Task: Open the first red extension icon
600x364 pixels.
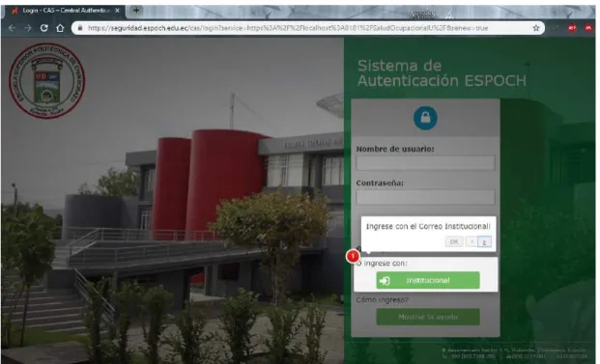Action: point(572,28)
